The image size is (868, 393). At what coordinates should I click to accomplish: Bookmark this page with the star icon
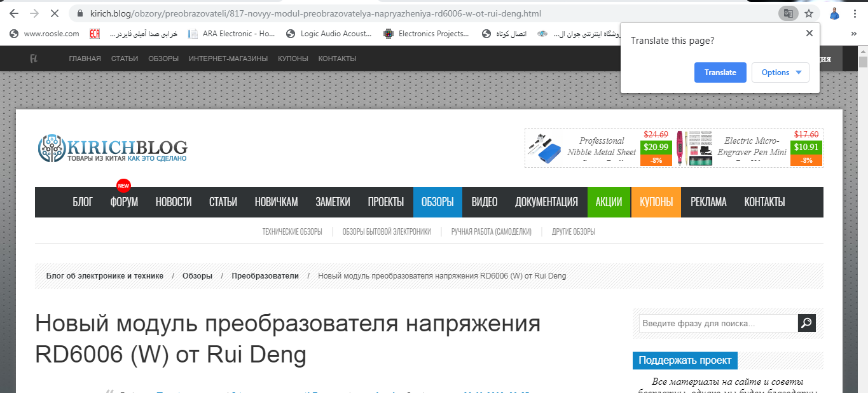pyautogui.click(x=809, y=13)
